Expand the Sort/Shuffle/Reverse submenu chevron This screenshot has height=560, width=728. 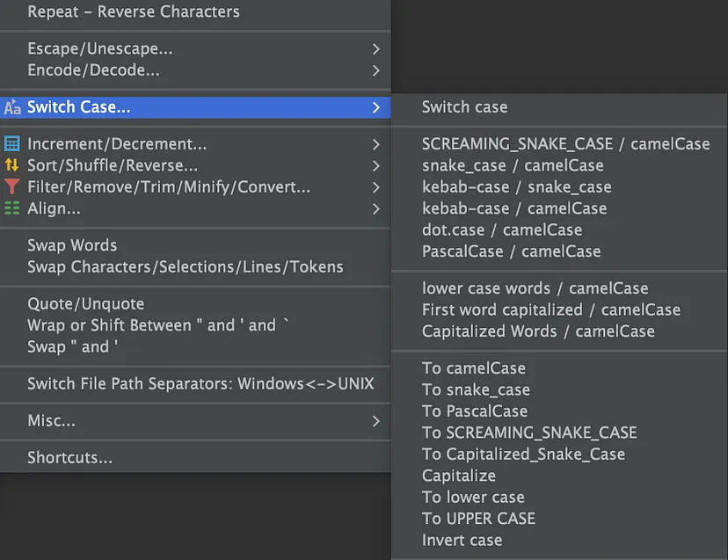pos(375,165)
